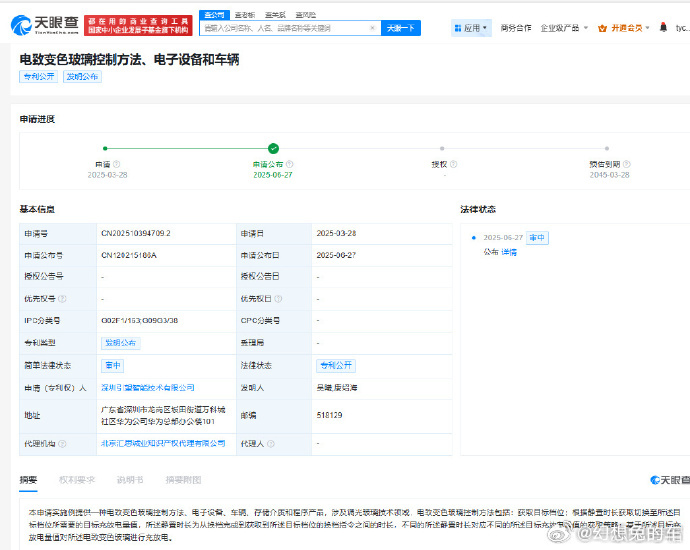Click the 审中 tag in 简单法律状态 row

coord(113,366)
